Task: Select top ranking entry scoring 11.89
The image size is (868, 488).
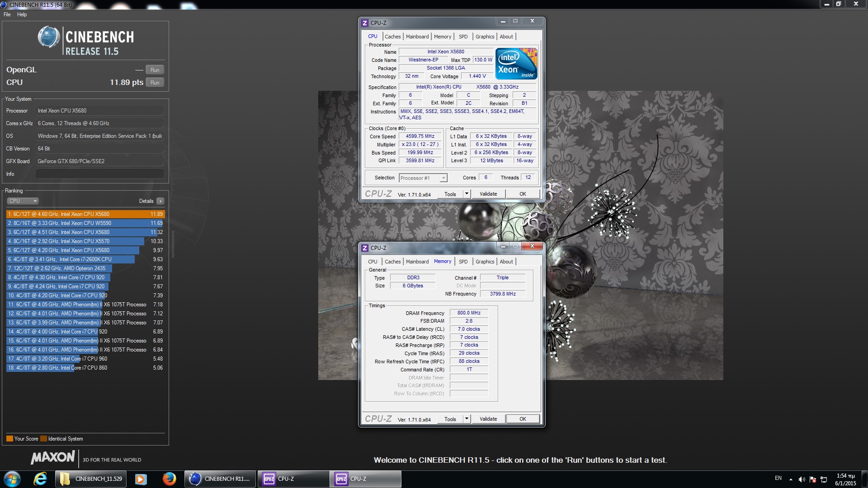Action: (x=85, y=214)
